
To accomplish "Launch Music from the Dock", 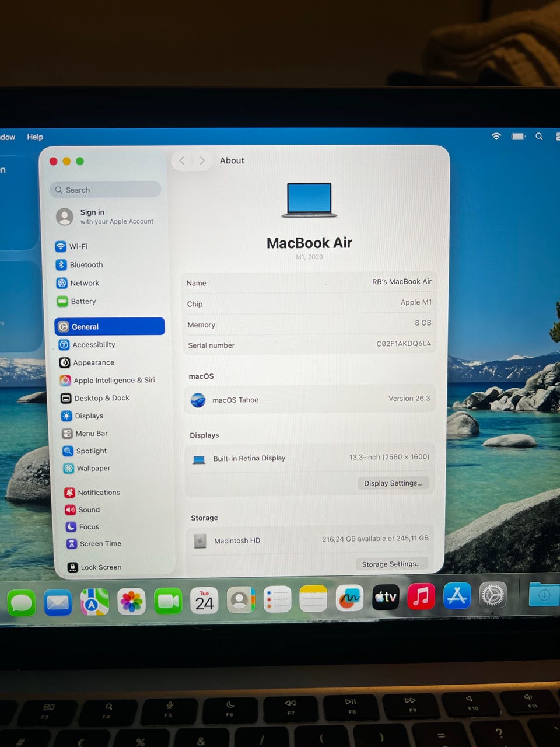I will [421, 596].
